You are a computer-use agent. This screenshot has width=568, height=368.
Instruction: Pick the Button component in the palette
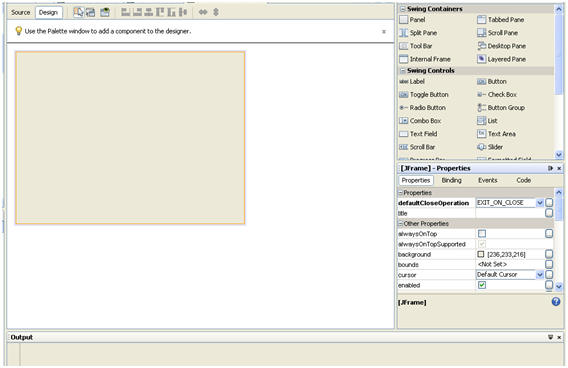click(492, 81)
